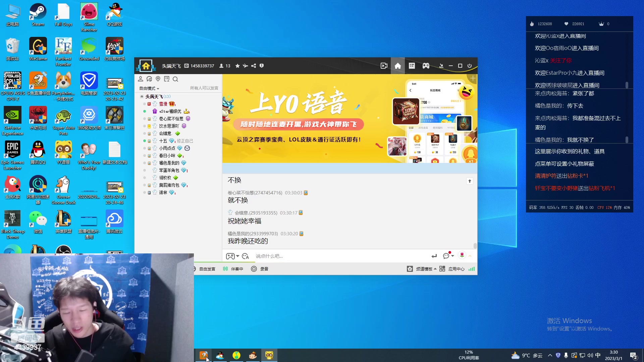Image resolution: width=644 pixels, height=362 pixels.
Task: Click the user profile icon above member list
Action: click(141, 79)
